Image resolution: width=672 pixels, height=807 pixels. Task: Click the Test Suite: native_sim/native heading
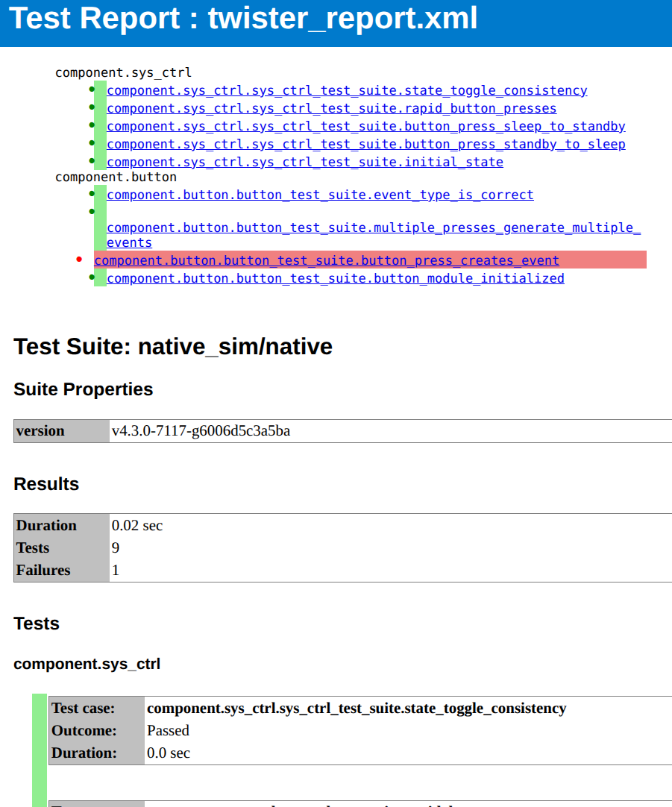[173, 347]
